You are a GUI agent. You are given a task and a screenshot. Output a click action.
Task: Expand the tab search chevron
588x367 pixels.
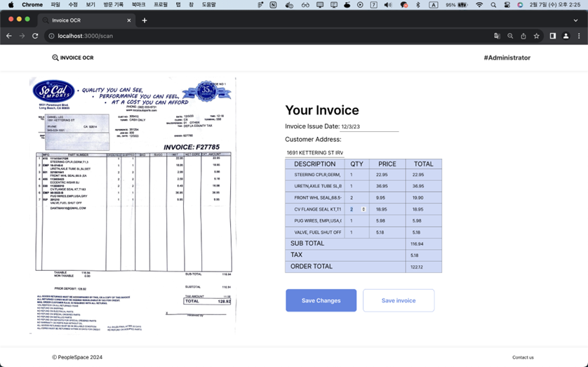click(x=575, y=20)
